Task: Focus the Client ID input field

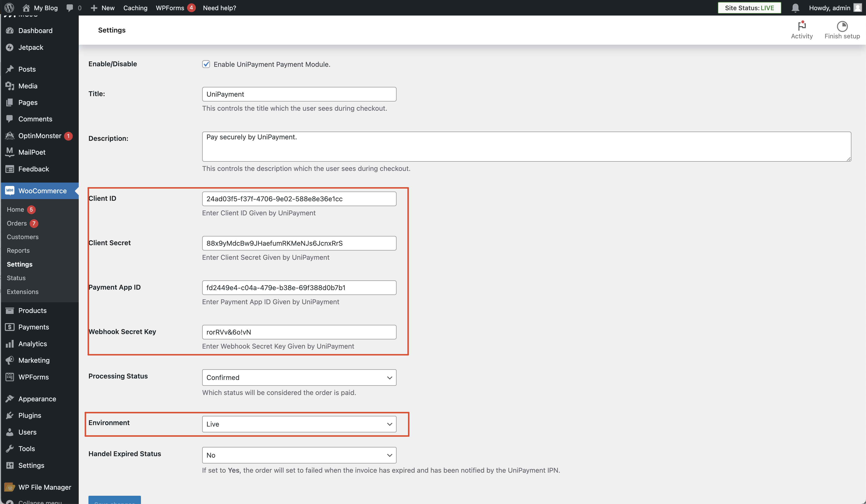Action: coord(299,199)
